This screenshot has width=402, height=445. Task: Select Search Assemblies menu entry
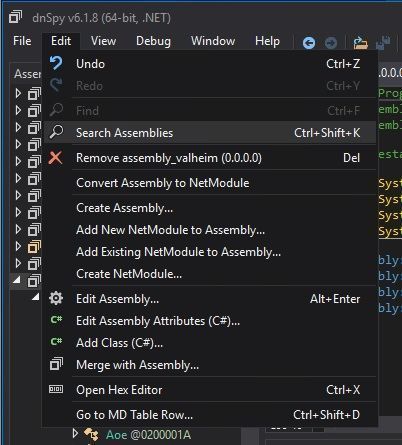coord(210,133)
